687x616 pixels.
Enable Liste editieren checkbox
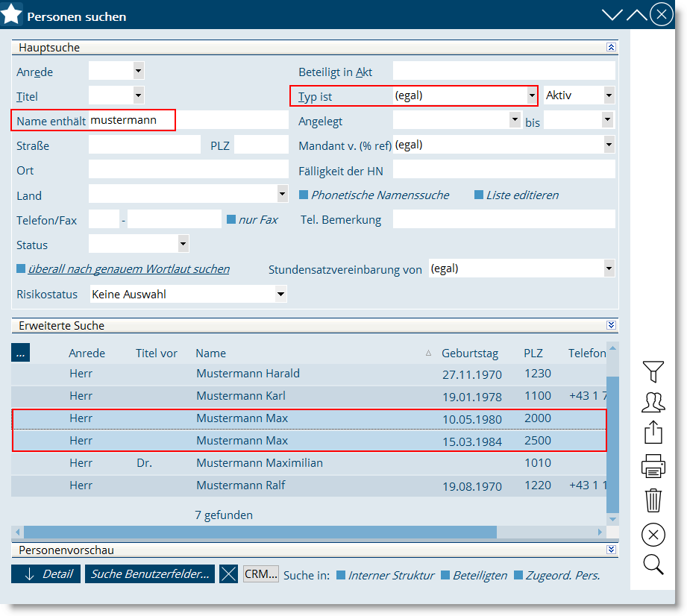(479, 195)
